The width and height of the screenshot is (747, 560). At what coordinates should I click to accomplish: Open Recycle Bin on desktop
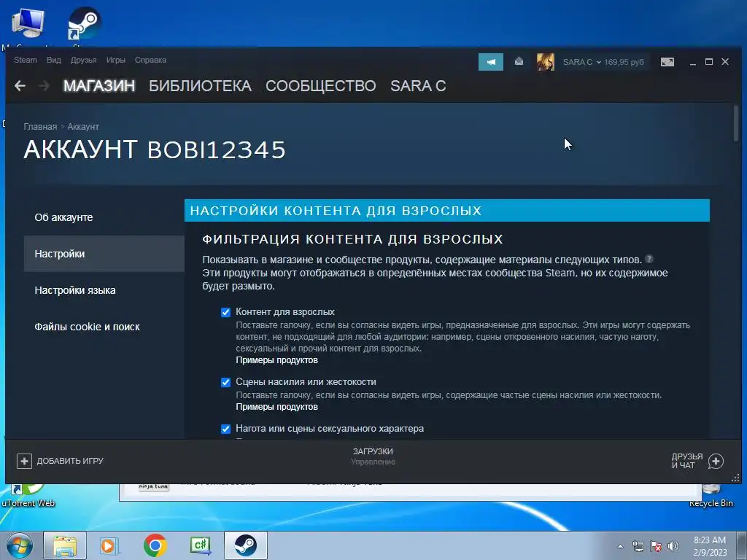tap(711, 495)
